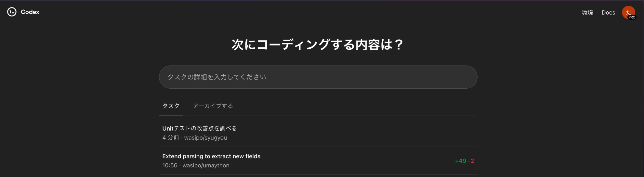Click the 10:56 timestamp
Screen dimensions: 644x177
170,165
